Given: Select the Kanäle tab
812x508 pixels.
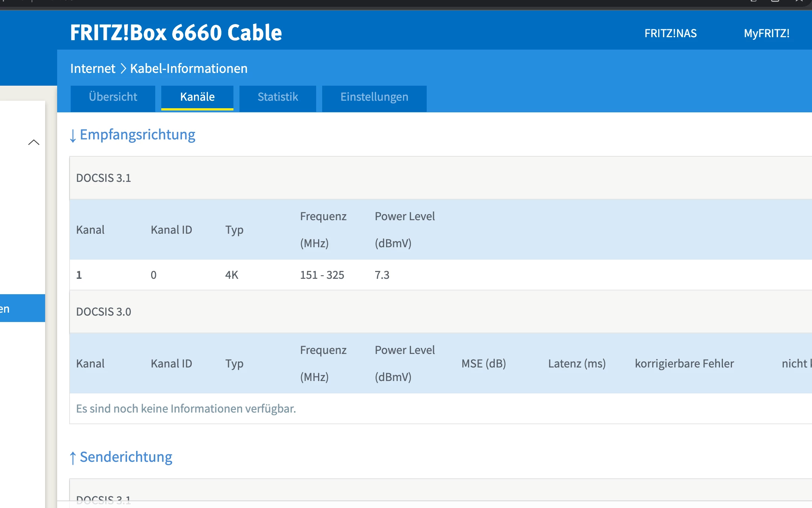Looking at the screenshot, I should click(x=197, y=97).
